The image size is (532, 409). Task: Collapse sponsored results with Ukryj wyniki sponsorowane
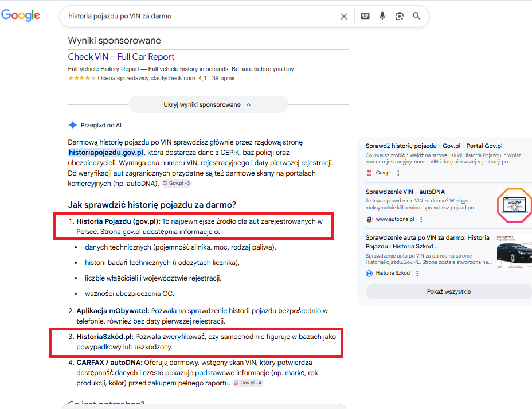[208, 104]
